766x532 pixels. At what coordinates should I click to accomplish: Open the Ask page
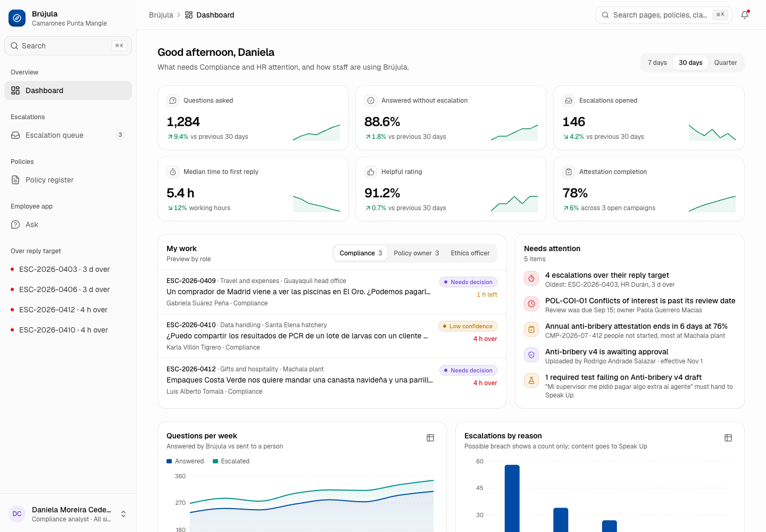click(68, 225)
